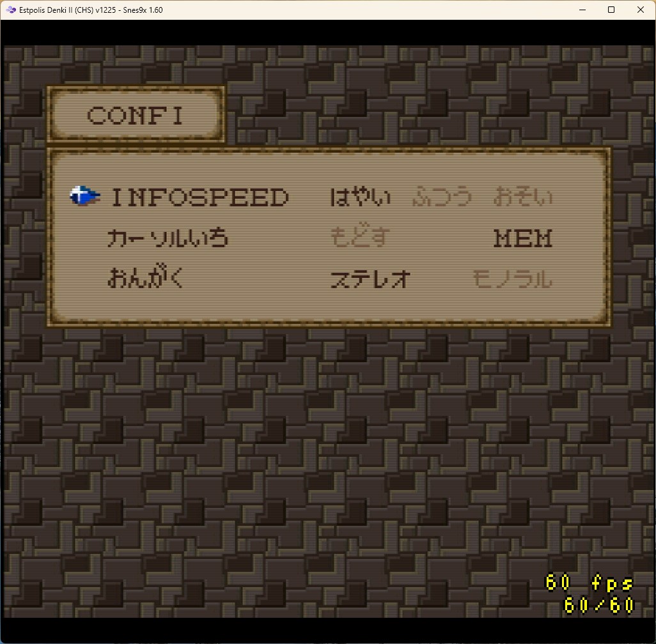Click the Snes9x app icon in title bar
This screenshot has height=644, width=656.
pos(11,10)
